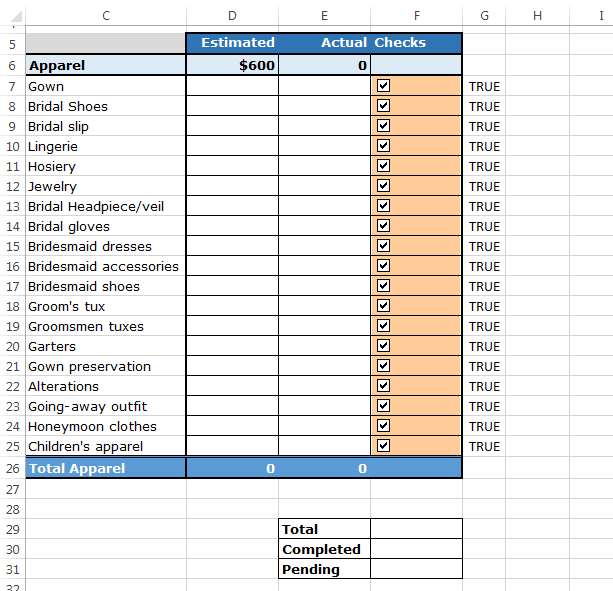613x591 pixels.
Task: Select the $600 estimated cell
Action: click(x=232, y=65)
